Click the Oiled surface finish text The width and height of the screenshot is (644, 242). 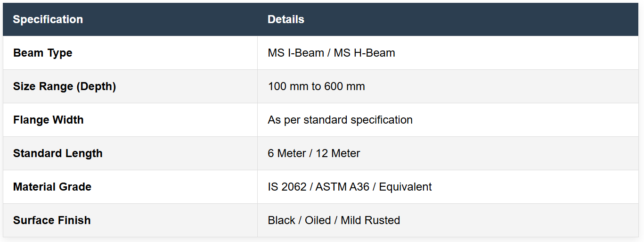(318, 220)
